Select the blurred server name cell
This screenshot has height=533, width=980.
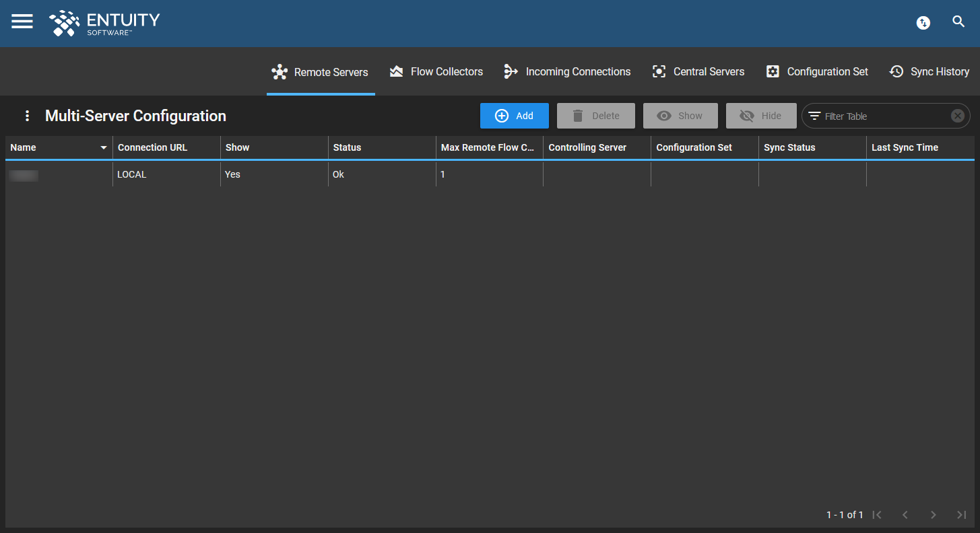point(59,174)
